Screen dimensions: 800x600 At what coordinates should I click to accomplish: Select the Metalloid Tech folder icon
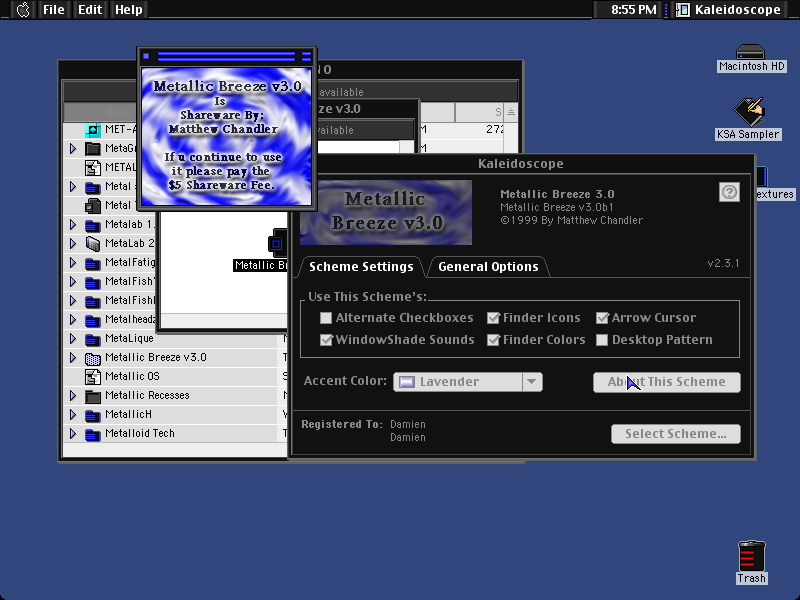pyautogui.click(x=92, y=434)
